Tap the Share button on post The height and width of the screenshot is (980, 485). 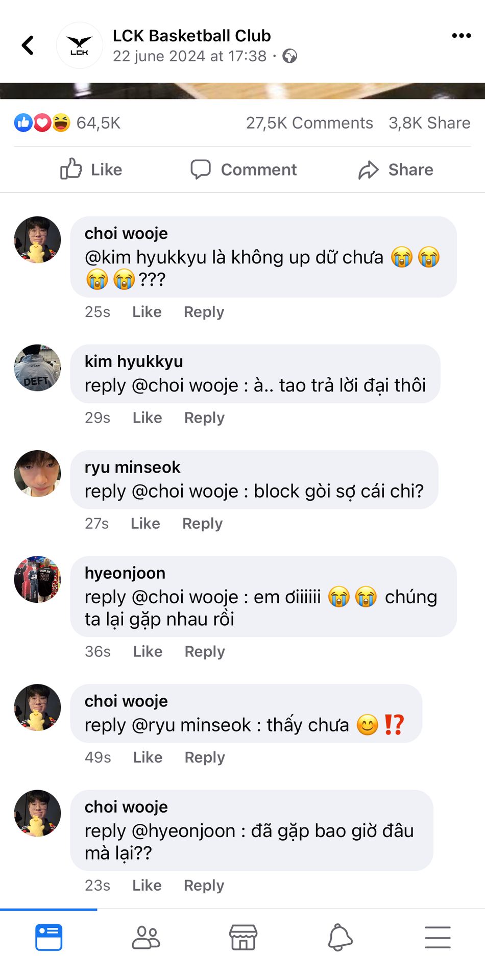396,169
